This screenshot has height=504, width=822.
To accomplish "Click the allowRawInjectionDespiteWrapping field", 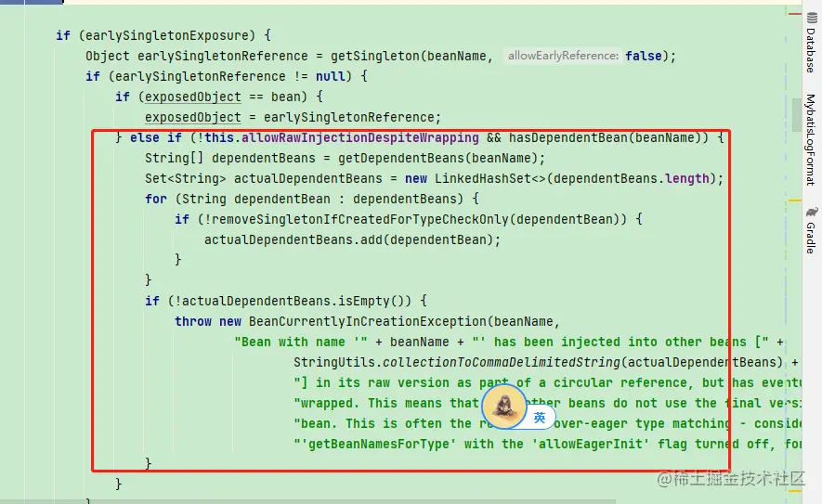I will (x=359, y=137).
